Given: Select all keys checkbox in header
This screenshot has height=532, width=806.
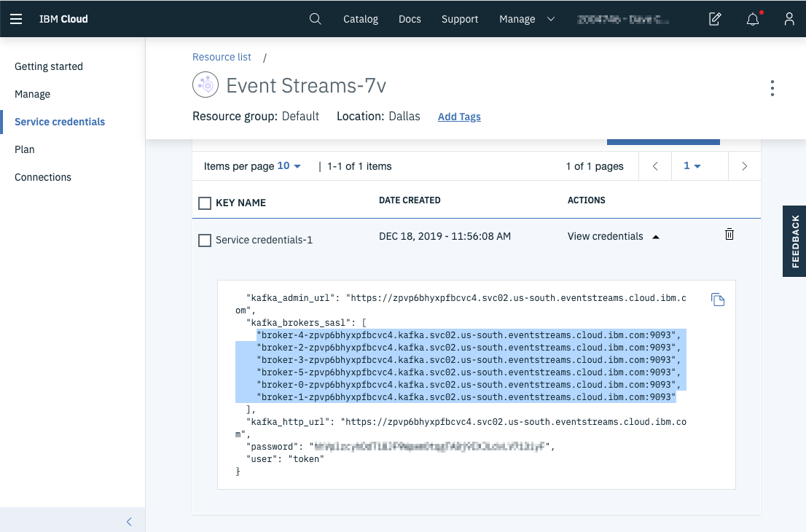Looking at the screenshot, I should coord(205,203).
